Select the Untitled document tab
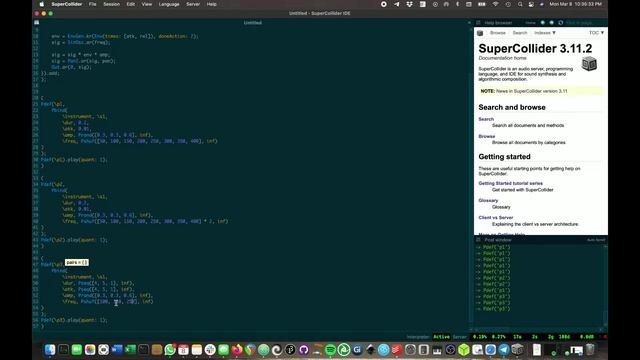640x360 pixels. pyautogui.click(x=253, y=23)
